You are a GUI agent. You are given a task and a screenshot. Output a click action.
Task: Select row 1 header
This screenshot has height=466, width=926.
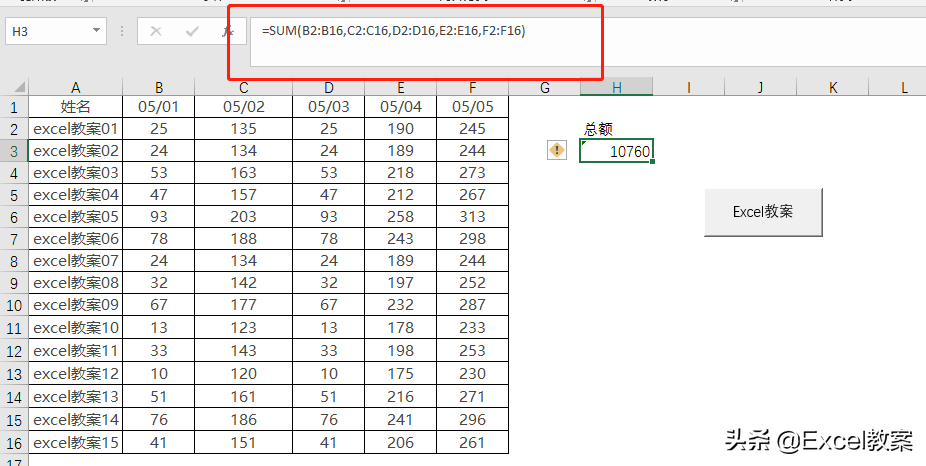(14, 107)
